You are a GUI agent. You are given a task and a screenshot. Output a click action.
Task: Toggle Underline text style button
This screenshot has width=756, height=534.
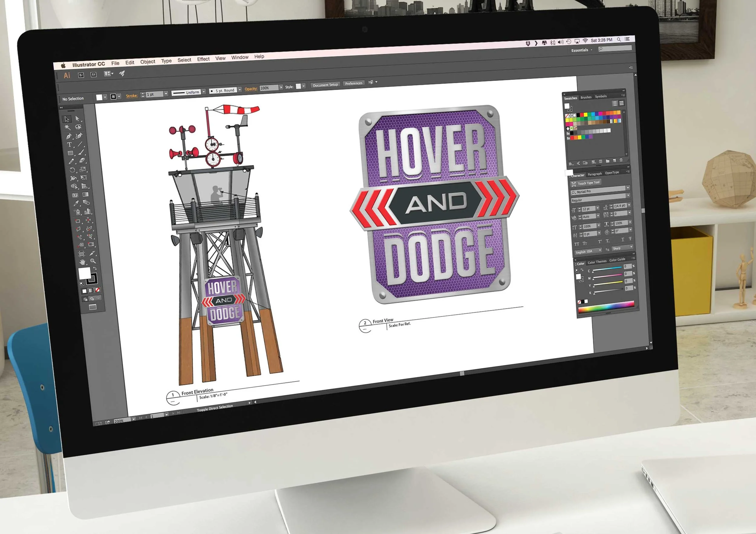coord(622,240)
